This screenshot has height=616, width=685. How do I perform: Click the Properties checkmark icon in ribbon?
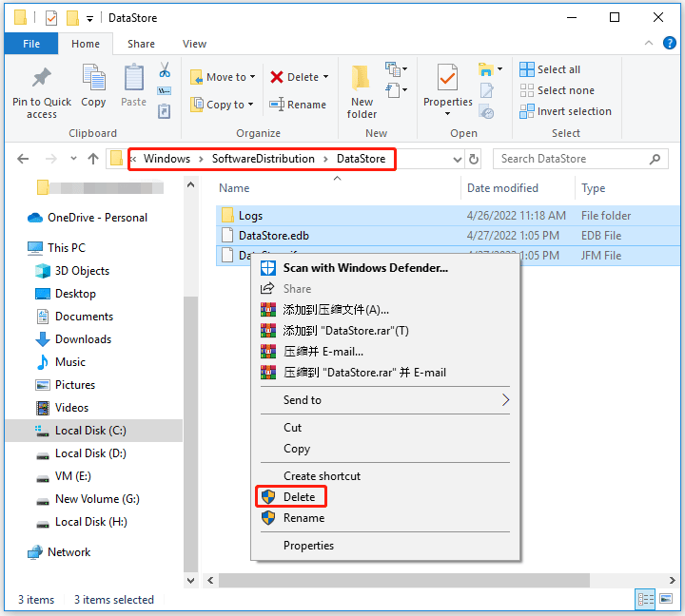pos(447,78)
